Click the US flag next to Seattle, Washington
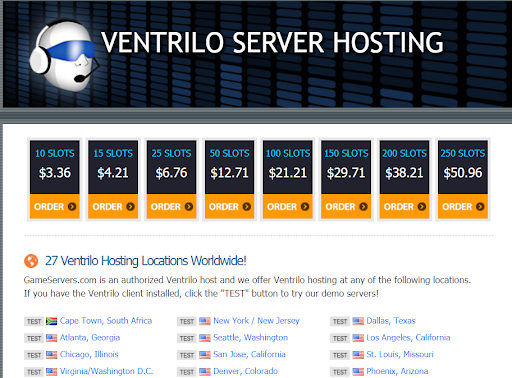512x378 pixels. pos(205,338)
